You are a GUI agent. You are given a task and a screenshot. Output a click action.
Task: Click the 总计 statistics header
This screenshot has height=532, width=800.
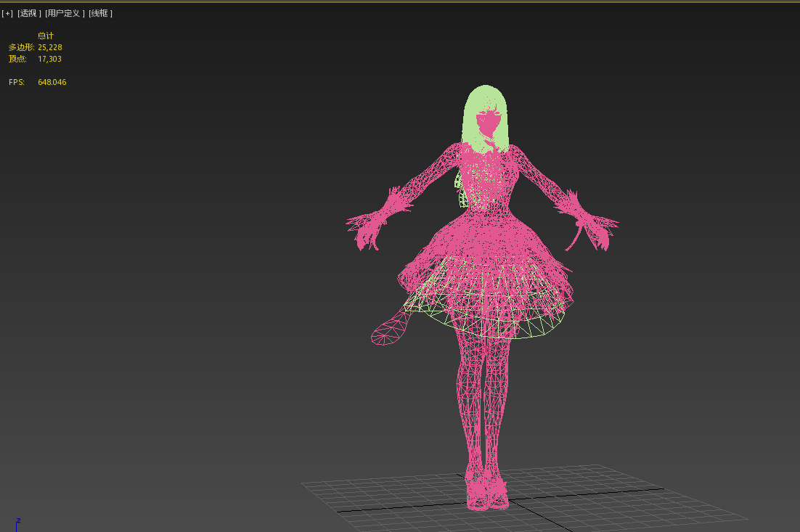[x=46, y=36]
